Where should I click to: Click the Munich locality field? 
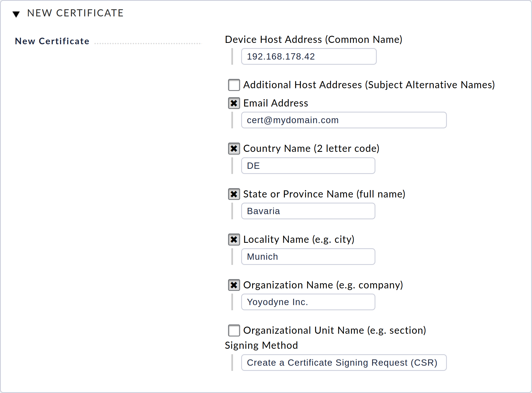click(308, 256)
